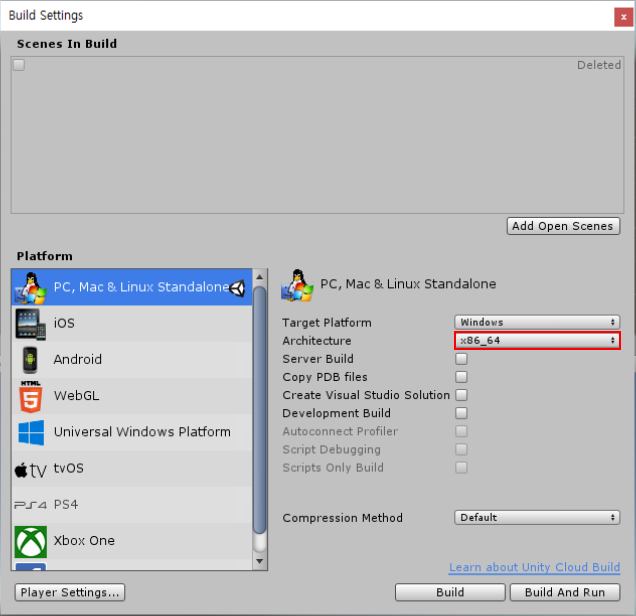
Task: Click the Build button
Action: point(450,592)
